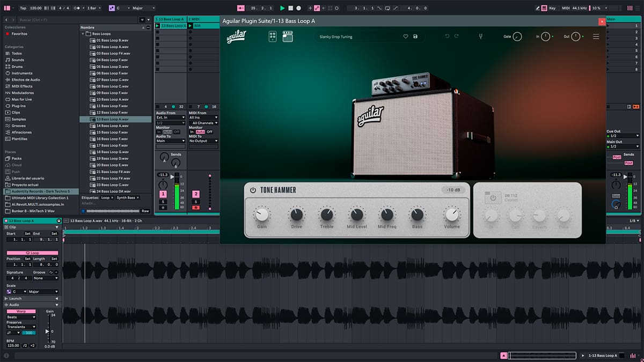Favorite the Slanky Drop Tuning preset

pos(406,36)
